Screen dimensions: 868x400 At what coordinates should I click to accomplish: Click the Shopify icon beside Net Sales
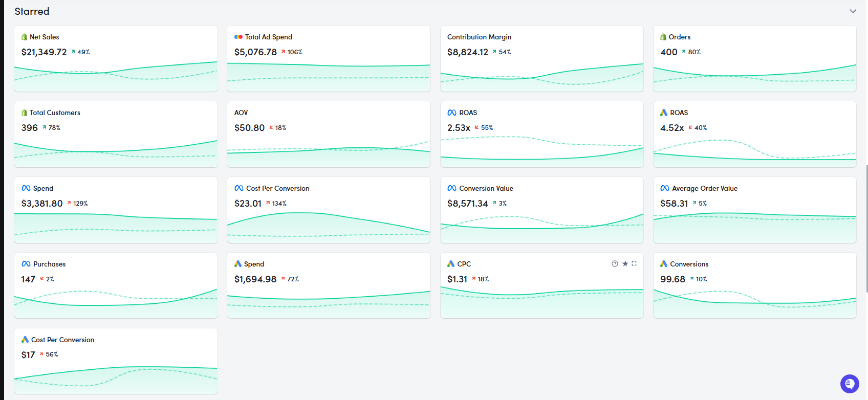coord(24,37)
